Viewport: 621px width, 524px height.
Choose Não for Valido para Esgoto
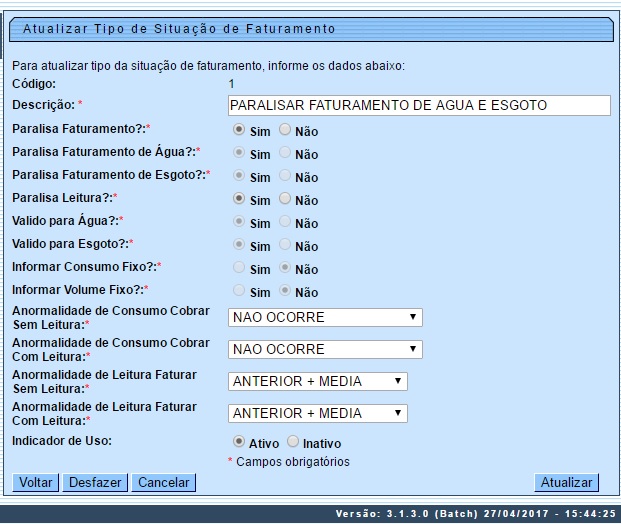[x=285, y=245]
